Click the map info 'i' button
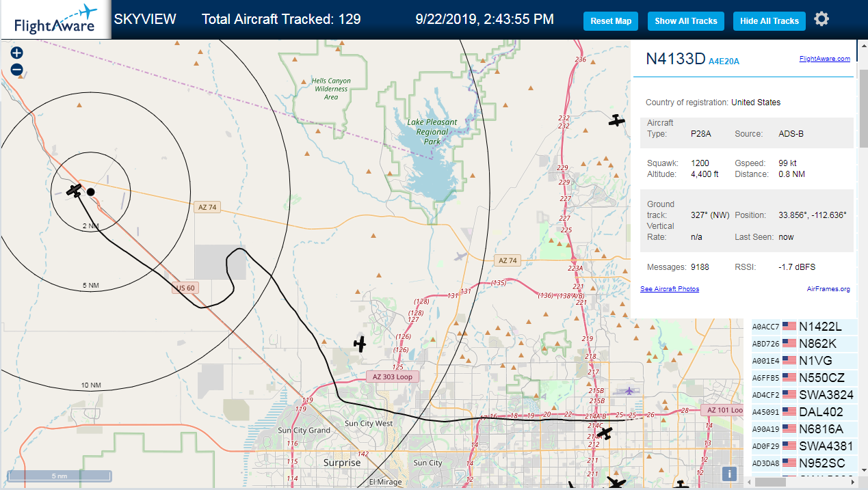 tap(730, 474)
